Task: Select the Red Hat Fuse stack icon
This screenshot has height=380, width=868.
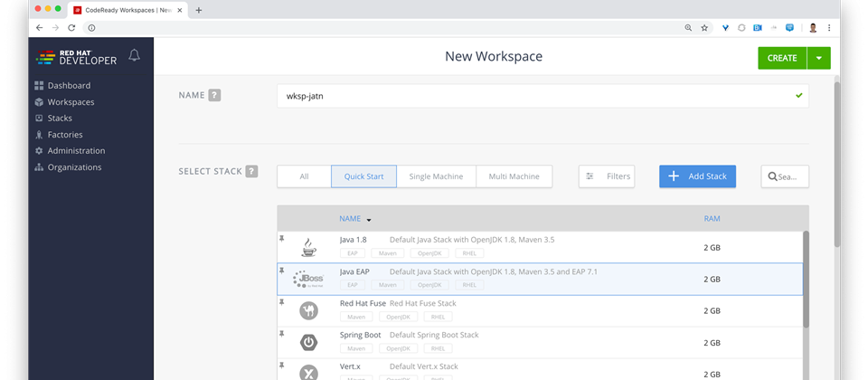Action: [x=308, y=310]
